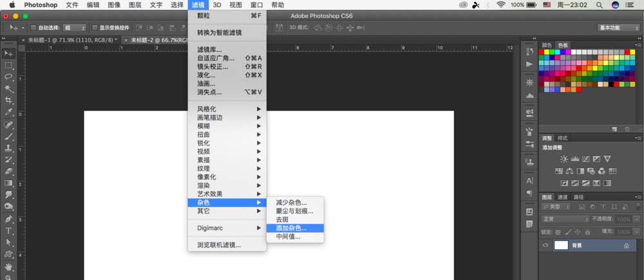Add a Color Balance adjustment (scales icon)
Screen dimensions: 644x280
point(569,171)
